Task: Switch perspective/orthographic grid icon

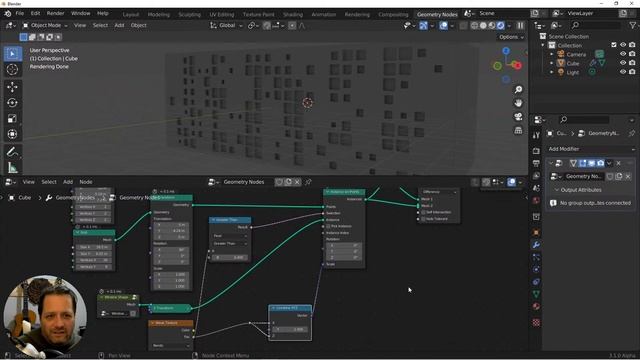Action: coord(518,130)
